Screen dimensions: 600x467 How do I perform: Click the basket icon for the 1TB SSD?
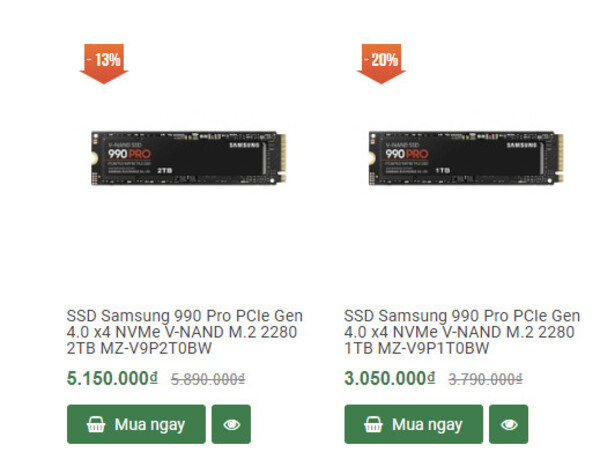pos(374,424)
